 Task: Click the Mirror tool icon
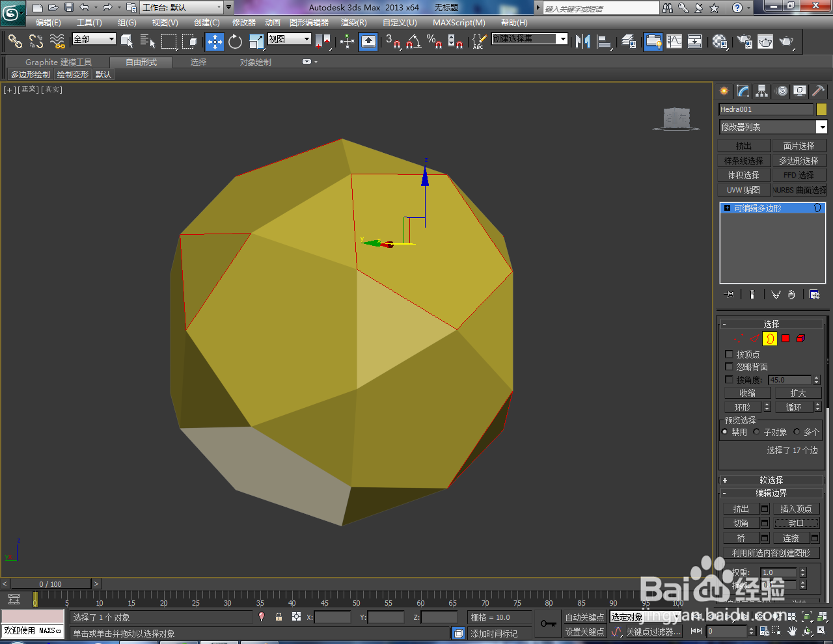click(x=582, y=42)
